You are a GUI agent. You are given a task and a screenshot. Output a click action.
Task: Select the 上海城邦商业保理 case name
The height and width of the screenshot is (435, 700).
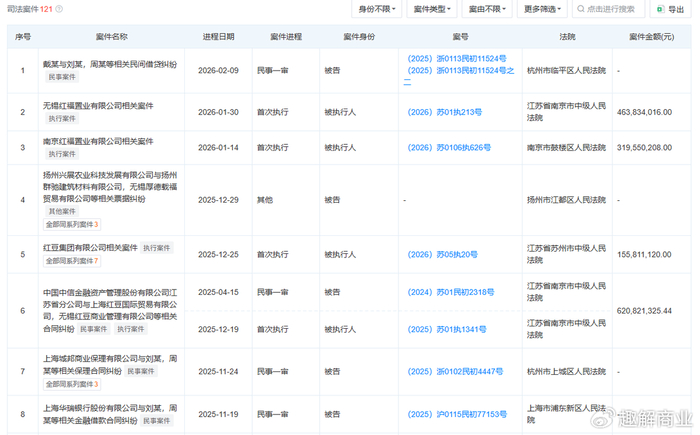110,365
